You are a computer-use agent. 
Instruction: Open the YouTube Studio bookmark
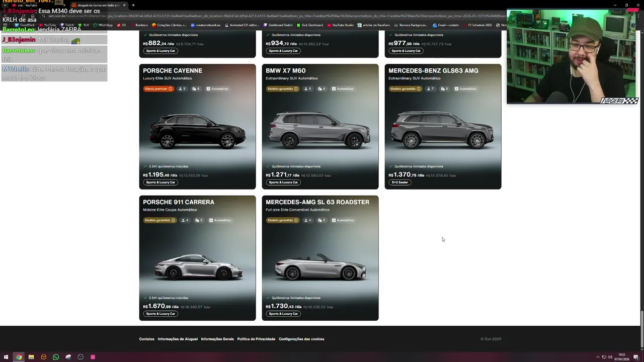[341, 25]
